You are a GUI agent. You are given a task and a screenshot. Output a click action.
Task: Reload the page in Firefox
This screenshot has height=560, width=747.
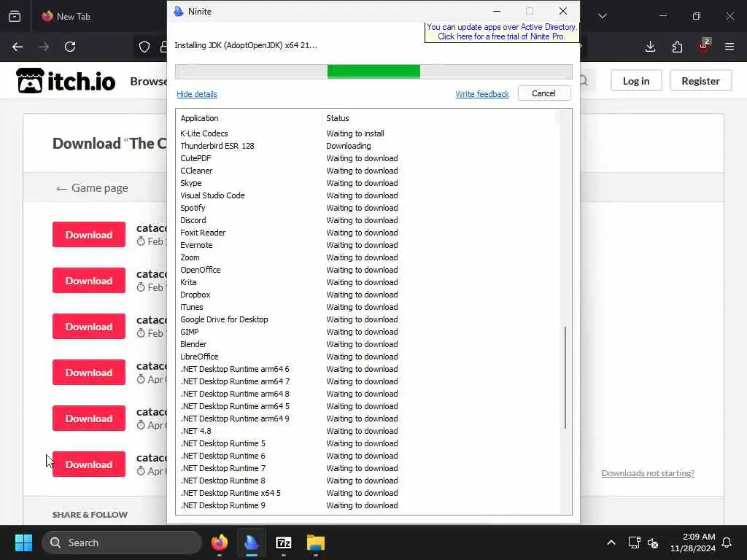pyautogui.click(x=70, y=47)
